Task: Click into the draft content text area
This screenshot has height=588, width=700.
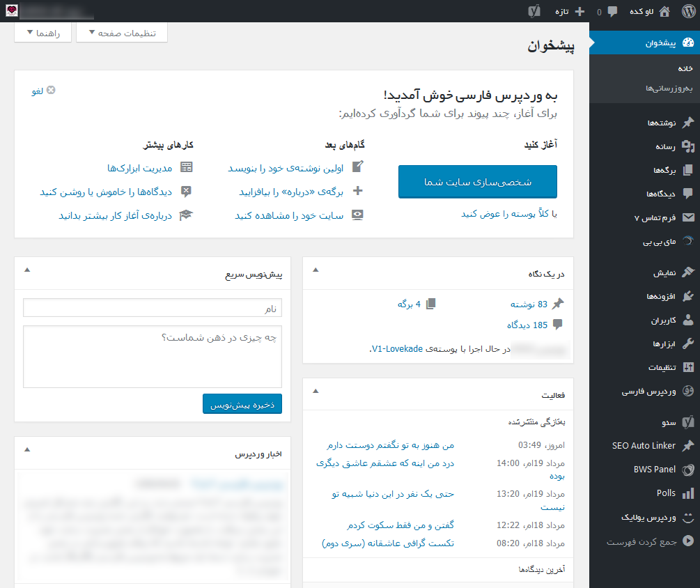Action: [153, 357]
